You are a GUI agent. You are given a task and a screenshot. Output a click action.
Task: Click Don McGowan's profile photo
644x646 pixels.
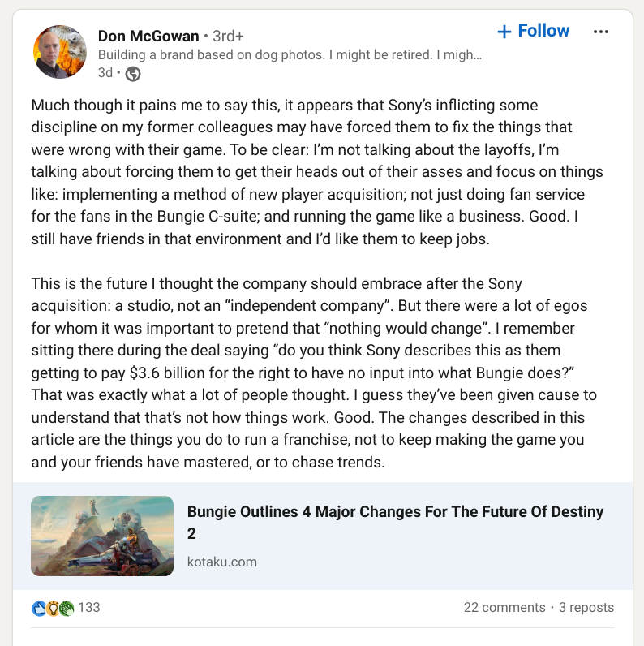coord(60,52)
